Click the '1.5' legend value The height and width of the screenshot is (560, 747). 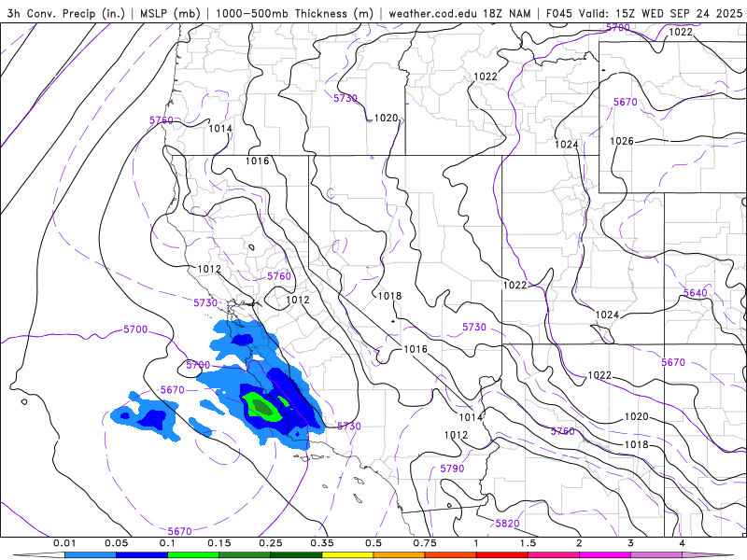coord(528,543)
